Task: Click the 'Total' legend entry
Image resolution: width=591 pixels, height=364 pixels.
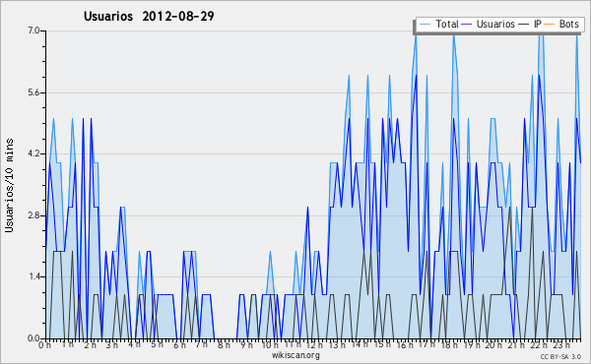Action: point(438,24)
